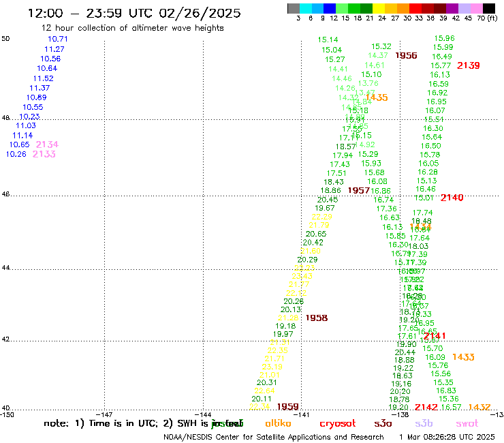Click the green wave height value 16.83

click(446, 391)
